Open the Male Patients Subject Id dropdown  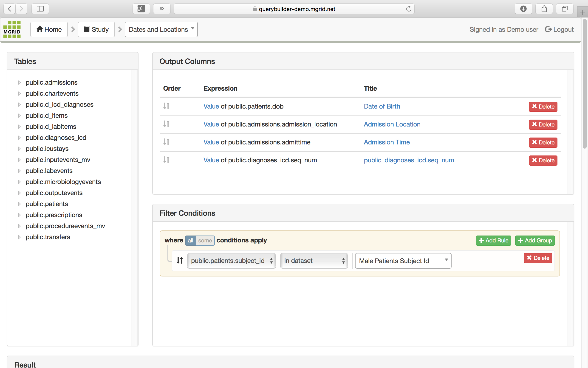[x=403, y=261]
